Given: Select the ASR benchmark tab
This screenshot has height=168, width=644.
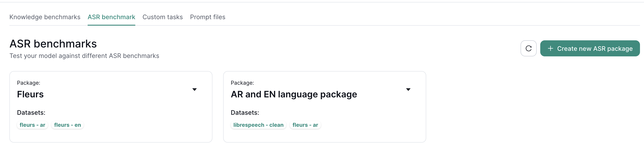Looking at the screenshot, I should click(111, 17).
